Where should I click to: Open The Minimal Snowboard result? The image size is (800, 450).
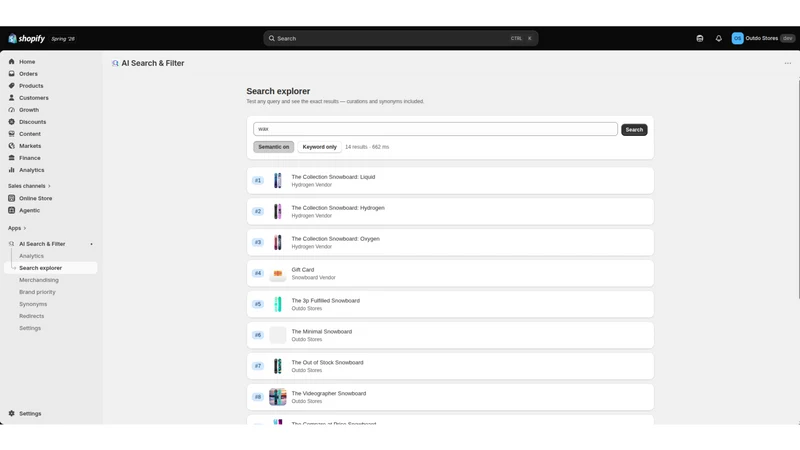pyautogui.click(x=450, y=335)
